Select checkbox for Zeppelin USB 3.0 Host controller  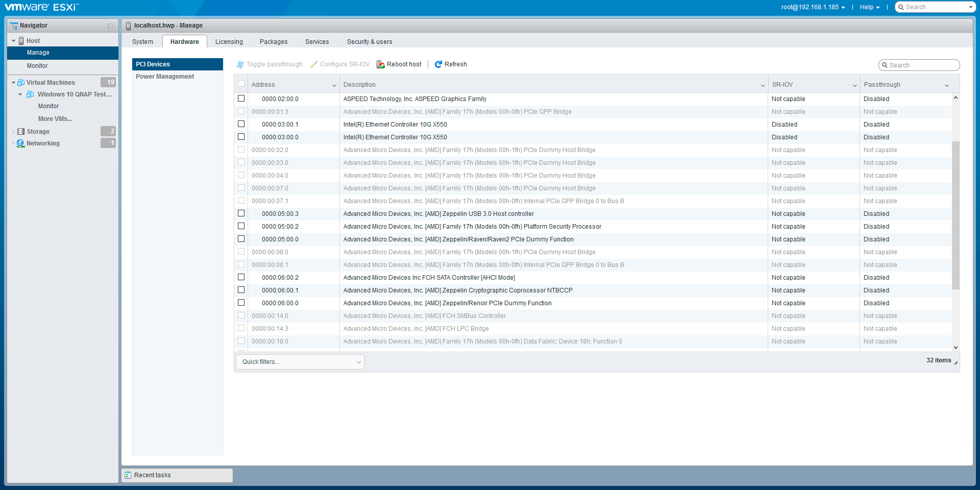click(241, 213)
